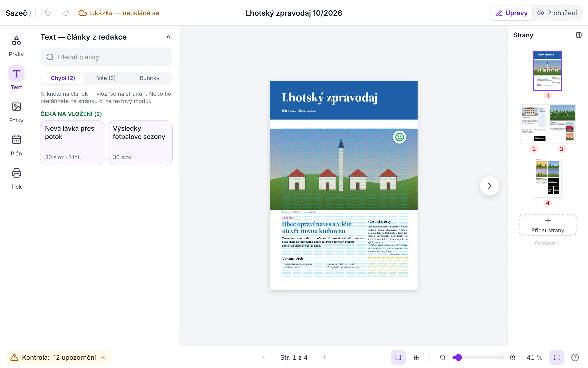Open the Fotky photos panel
The image size is (588, 368).
(16, 112)
